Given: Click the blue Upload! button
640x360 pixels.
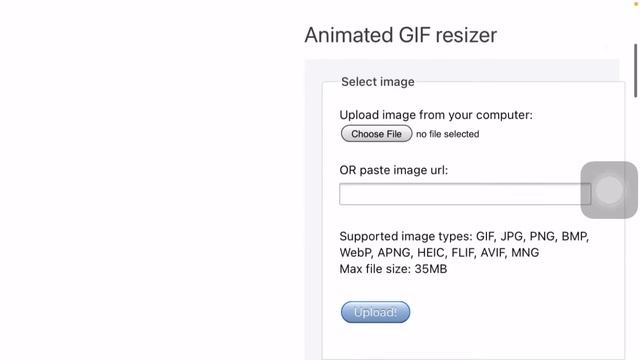Looking at the screenshot, I should click(x=376, y=312).
